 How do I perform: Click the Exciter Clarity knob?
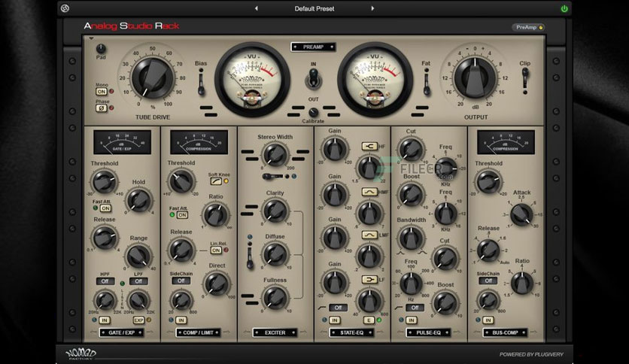[275, 211]
